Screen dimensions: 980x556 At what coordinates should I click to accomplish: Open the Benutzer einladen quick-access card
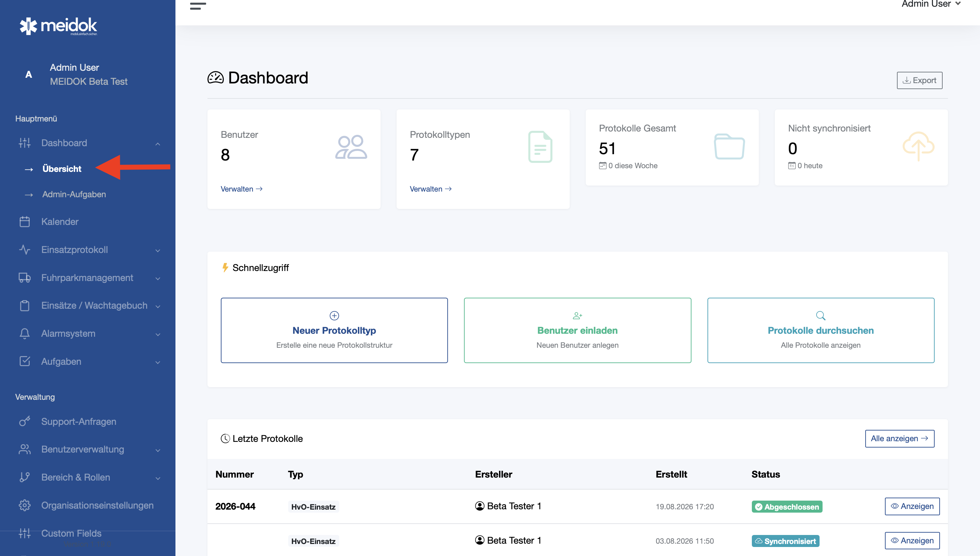[x=577, y=330]
